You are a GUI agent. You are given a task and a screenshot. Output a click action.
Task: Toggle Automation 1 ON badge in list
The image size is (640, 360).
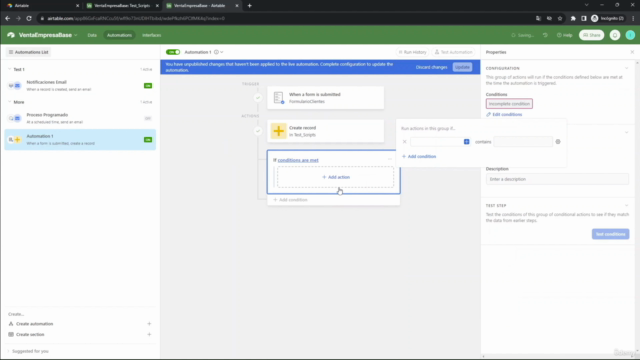click(148, 140)
